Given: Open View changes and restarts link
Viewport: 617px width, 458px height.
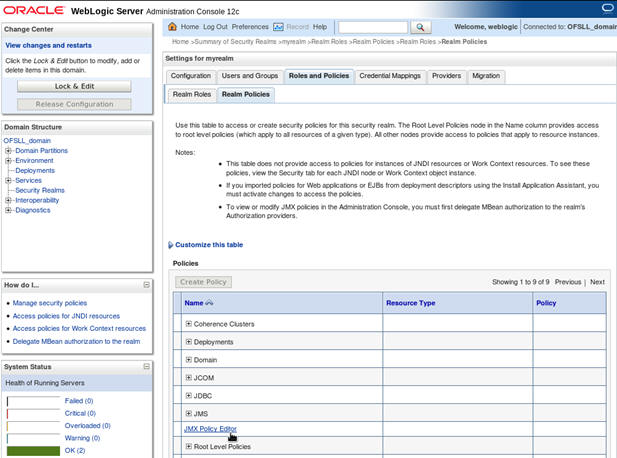Looking at the screenshot, I should [x=48, y=45].
